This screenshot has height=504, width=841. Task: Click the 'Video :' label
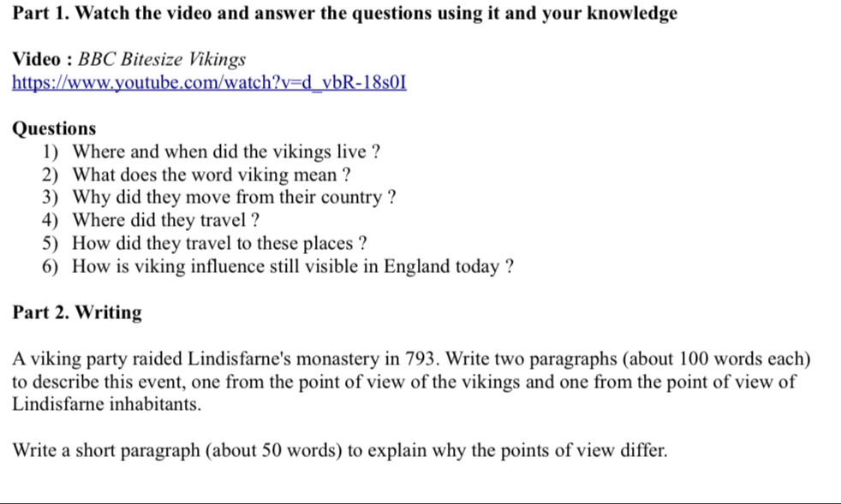[41, 60]
